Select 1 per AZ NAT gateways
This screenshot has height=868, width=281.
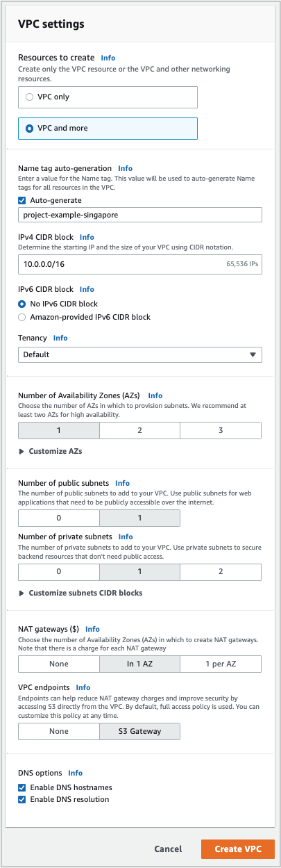[221, 664]
